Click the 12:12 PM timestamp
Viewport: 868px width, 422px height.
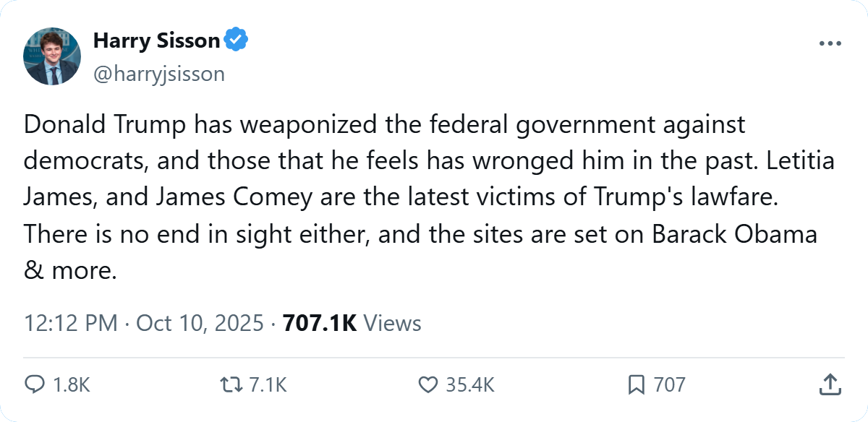[69, 322]
